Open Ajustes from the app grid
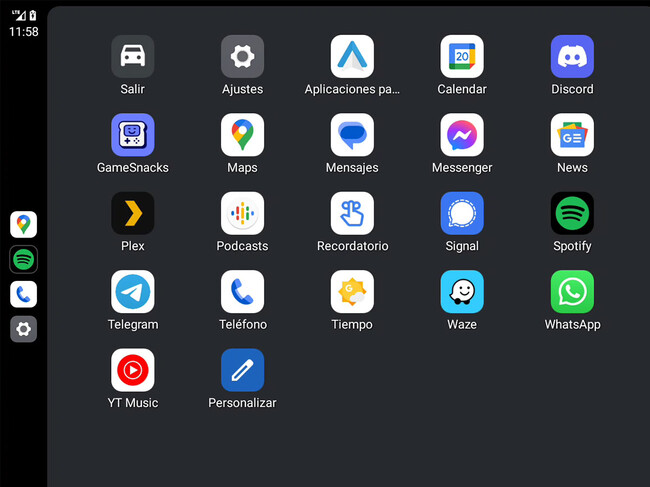650x487 pixels. (x=243, y=56)
